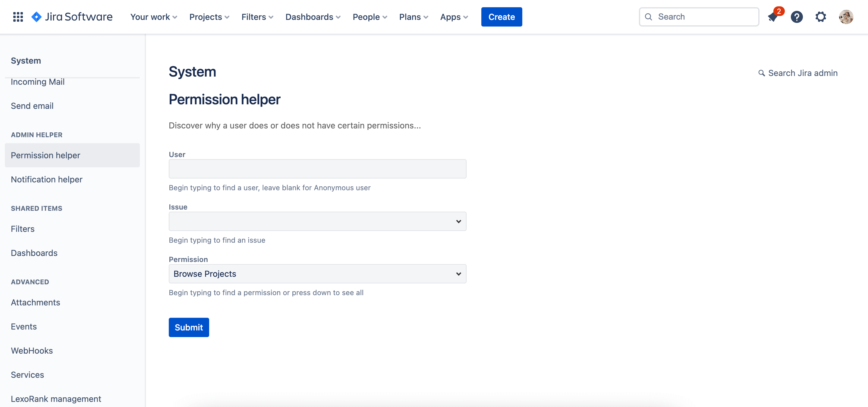Image resolution: width=868 pixels, height=407 pixels.
Task: Click the Notification helper link
Action: pyautogui.click(x=46, y=179)
